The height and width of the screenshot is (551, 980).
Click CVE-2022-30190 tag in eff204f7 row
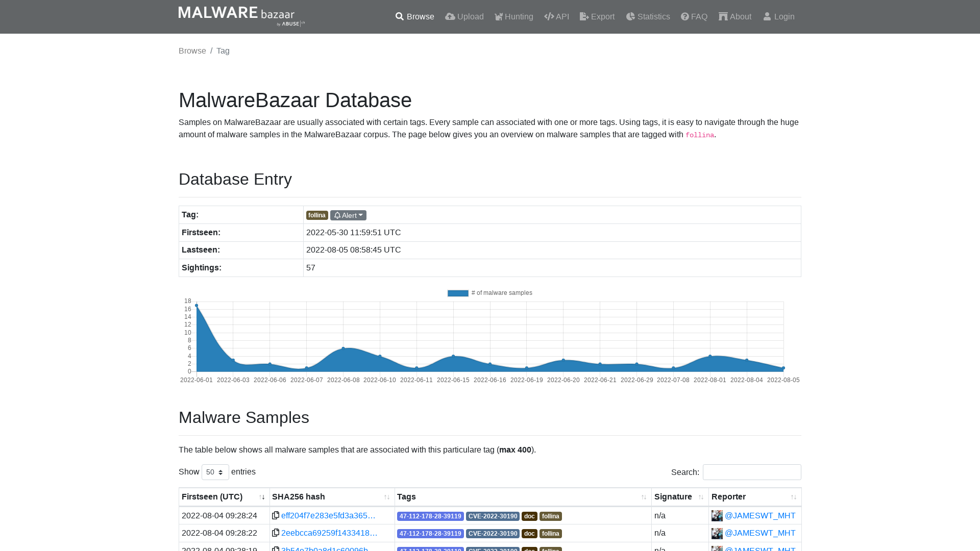(493, 516)
